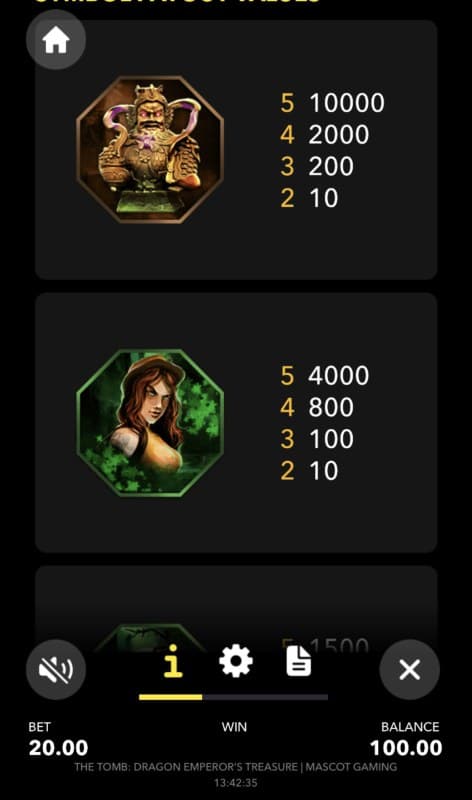
Task: Click the 2000 payout for four emperors
Action: point(338,135)
